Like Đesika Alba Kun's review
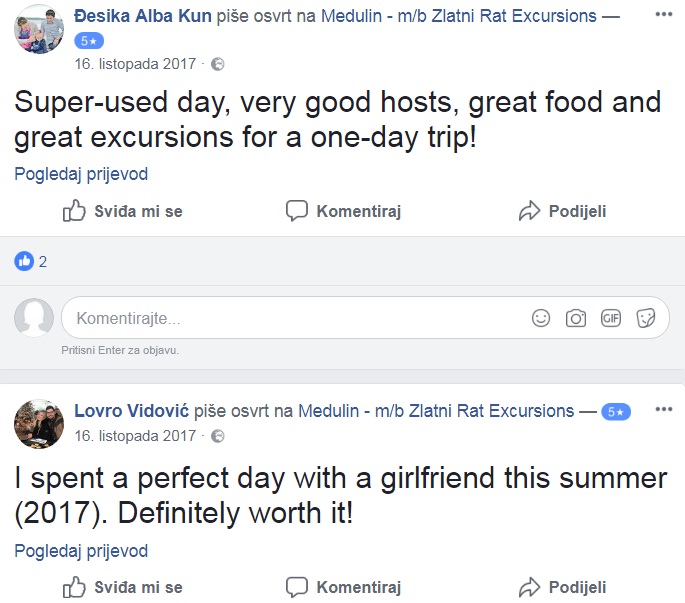 point(122,211)
